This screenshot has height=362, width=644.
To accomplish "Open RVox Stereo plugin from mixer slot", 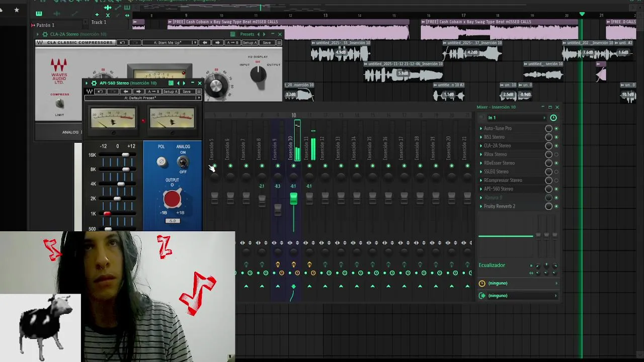I will click(496, 154).
